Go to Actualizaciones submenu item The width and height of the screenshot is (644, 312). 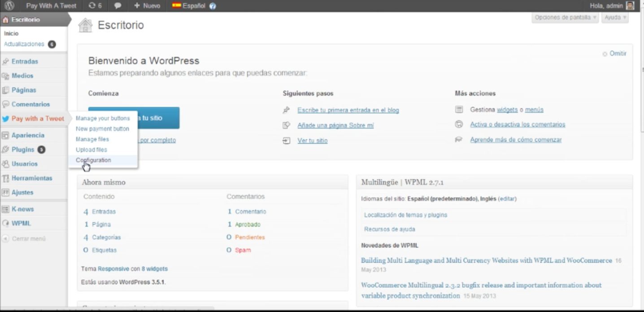click(24, 44)
